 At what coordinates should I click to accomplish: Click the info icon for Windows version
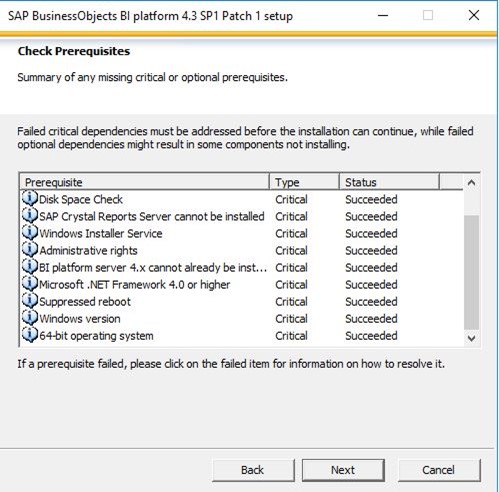point(30,317)
